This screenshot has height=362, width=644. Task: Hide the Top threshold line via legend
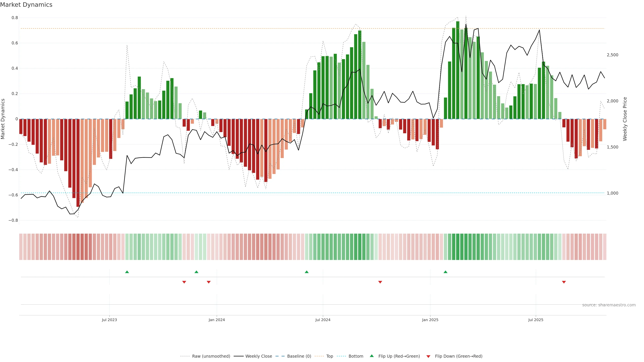[x=330, y=356]
